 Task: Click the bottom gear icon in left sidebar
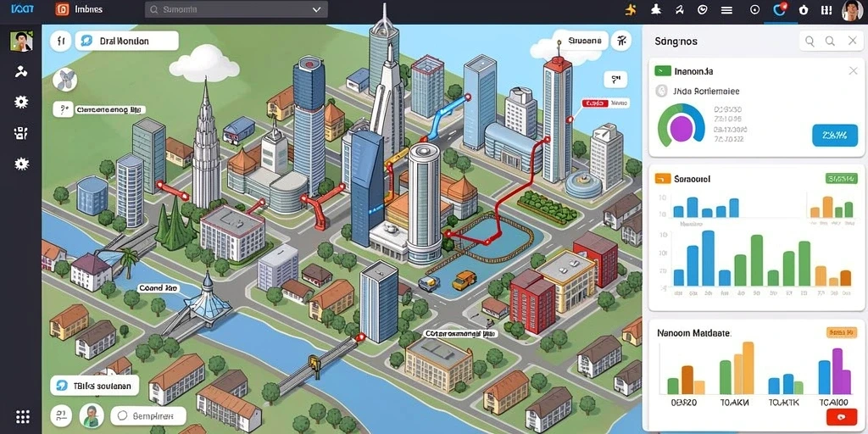(21, 164)
